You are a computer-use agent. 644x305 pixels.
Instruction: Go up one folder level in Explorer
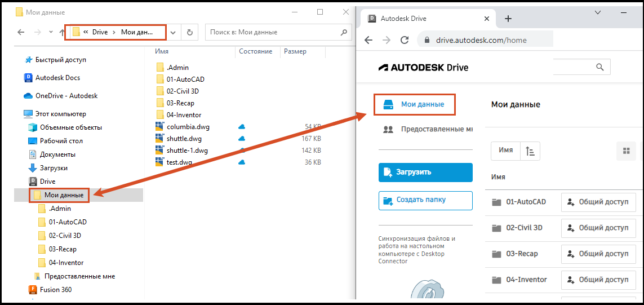click(x=62, y=33)
